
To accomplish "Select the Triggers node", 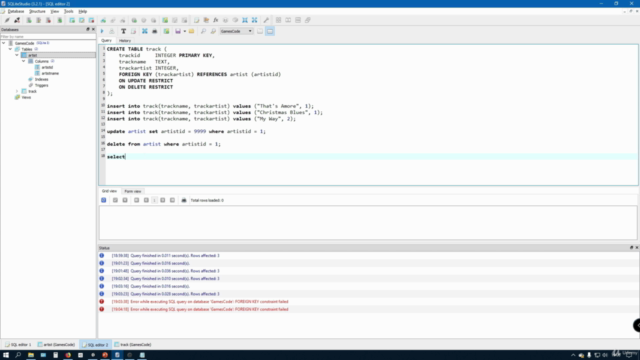I will (x=41, y=85).
